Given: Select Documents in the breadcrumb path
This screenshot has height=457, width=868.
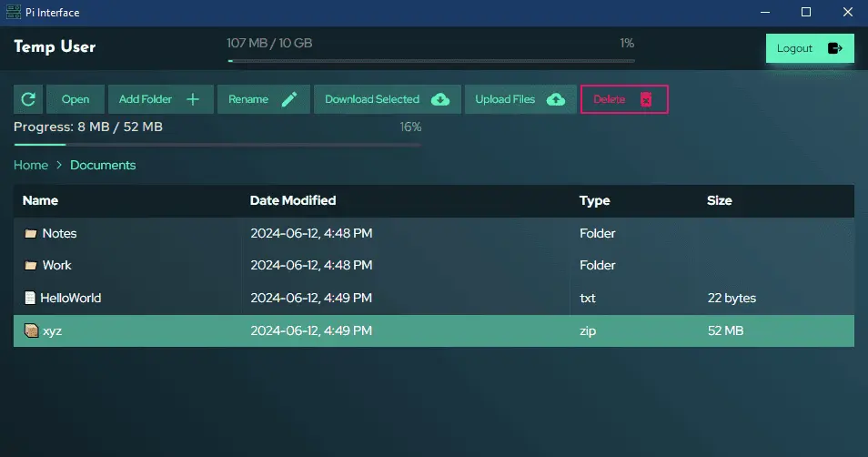Looking at the screenshot, I should 103,165.
